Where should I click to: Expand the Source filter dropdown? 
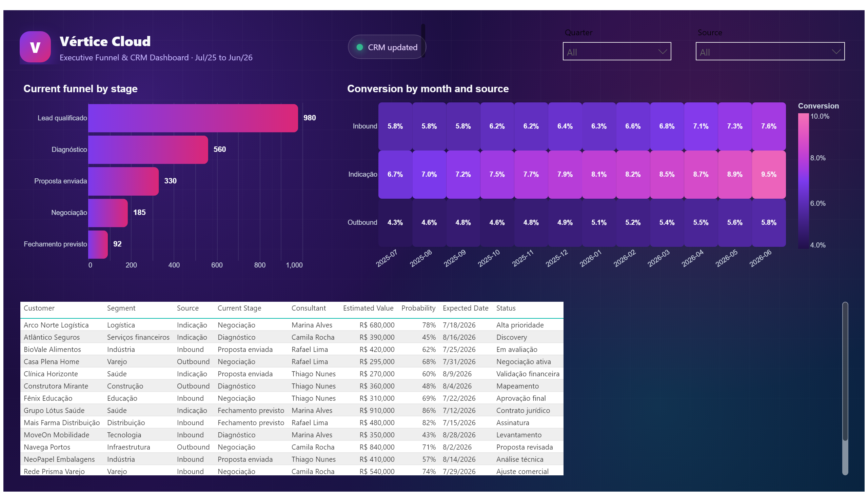[x=770, y=51]
